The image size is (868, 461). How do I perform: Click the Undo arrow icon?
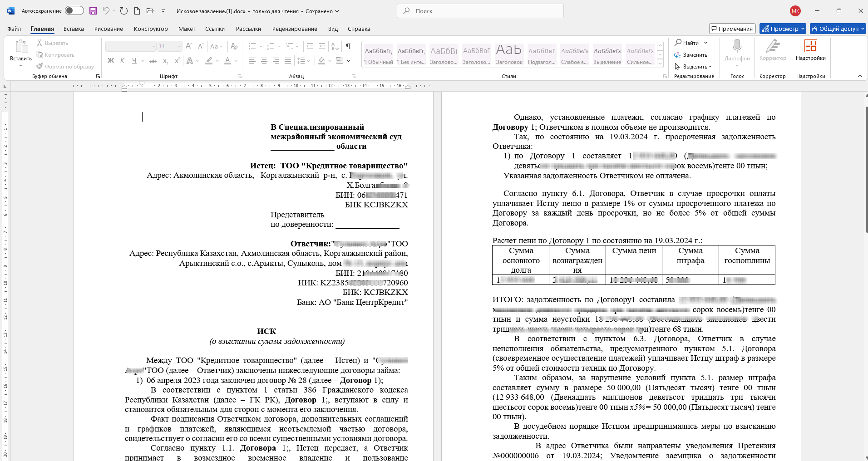pos(106,11)
